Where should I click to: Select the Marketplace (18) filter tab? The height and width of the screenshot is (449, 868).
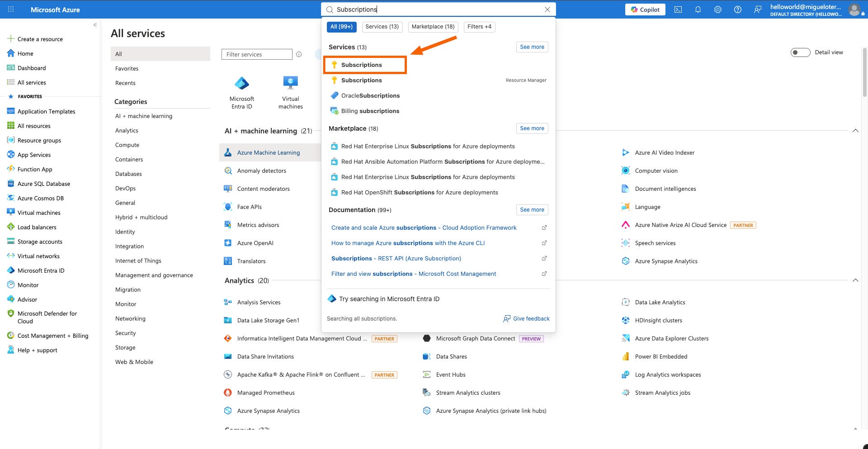433,27
